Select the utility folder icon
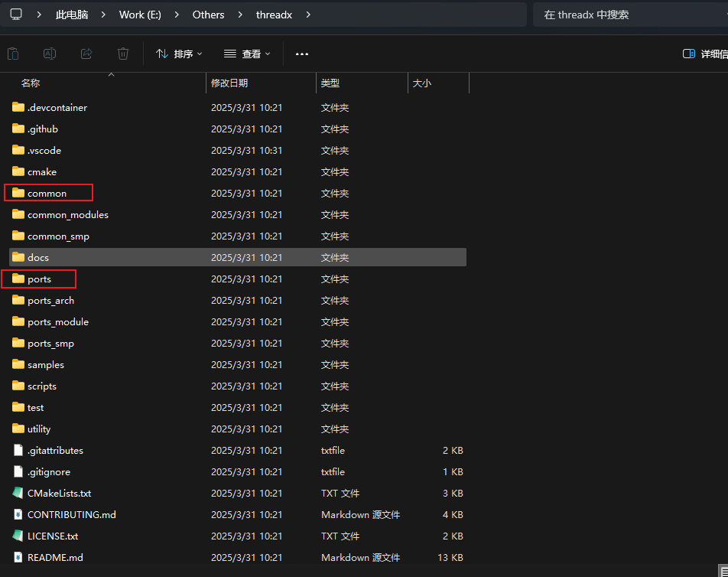 coord(18,429)
